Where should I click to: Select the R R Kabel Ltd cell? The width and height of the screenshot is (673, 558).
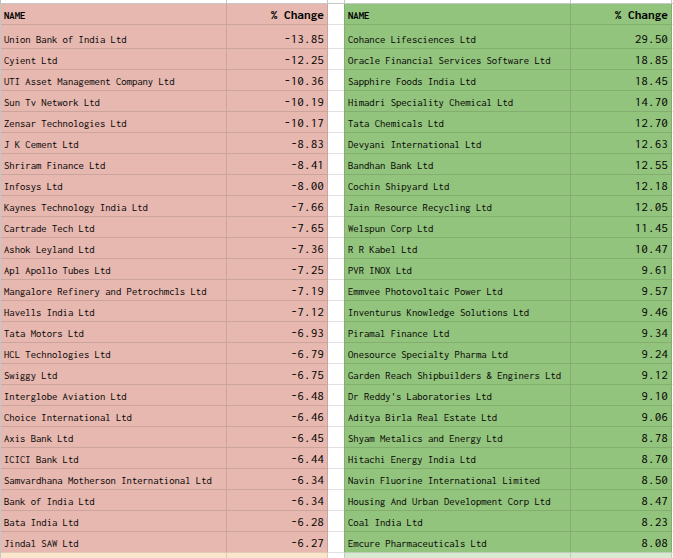[x=457, y=250]
